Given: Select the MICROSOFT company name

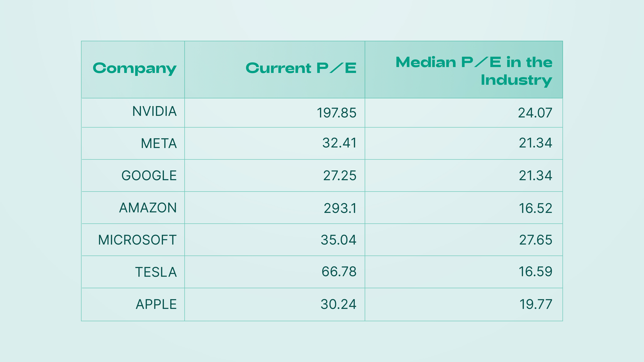Looking at the screenshot, I should click(x=137, y=240).
